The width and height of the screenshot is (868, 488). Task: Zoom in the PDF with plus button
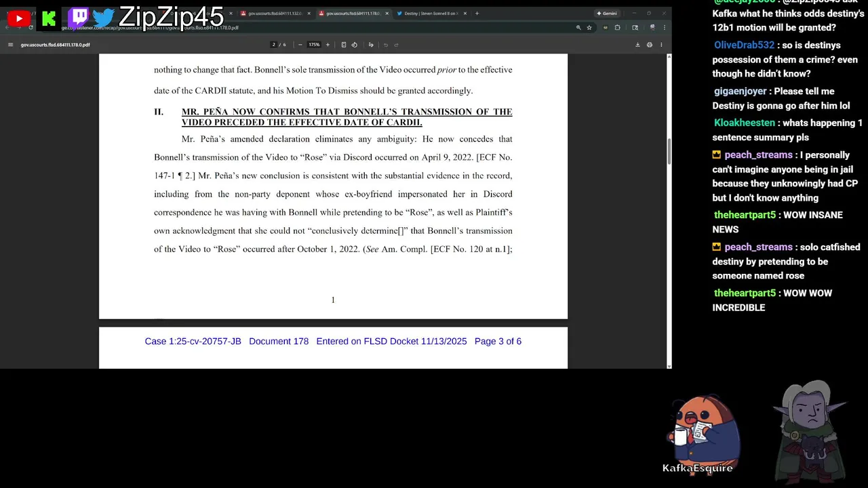[x=328, y=45]
